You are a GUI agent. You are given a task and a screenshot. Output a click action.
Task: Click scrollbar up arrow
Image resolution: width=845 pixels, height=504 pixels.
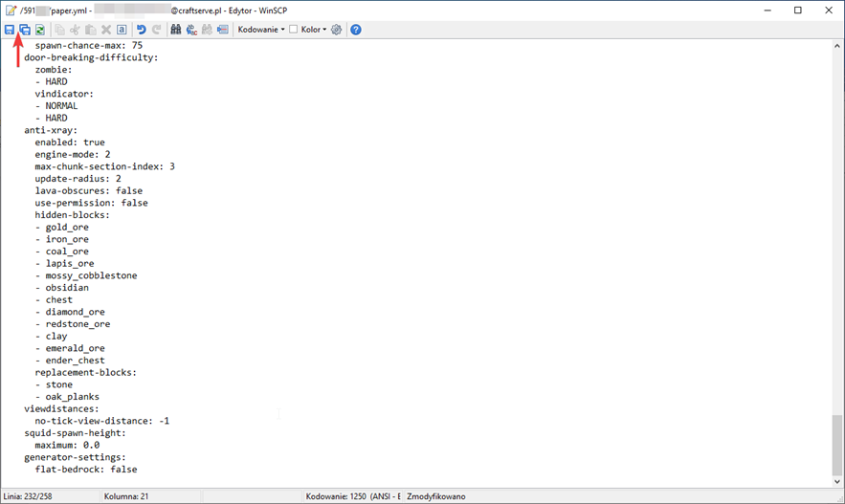tap(837, 44)
